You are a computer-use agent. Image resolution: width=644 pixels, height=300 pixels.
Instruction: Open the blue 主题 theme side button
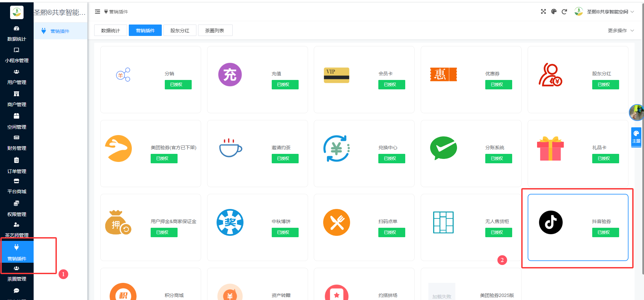point(636,137)
